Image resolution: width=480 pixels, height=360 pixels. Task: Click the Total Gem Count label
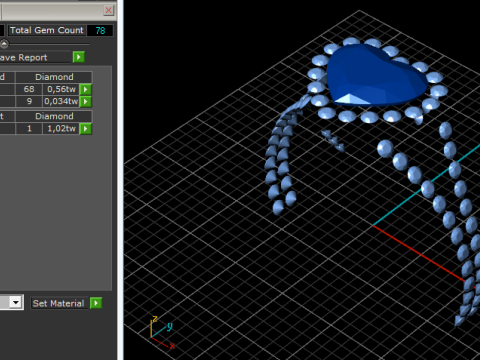46,30
